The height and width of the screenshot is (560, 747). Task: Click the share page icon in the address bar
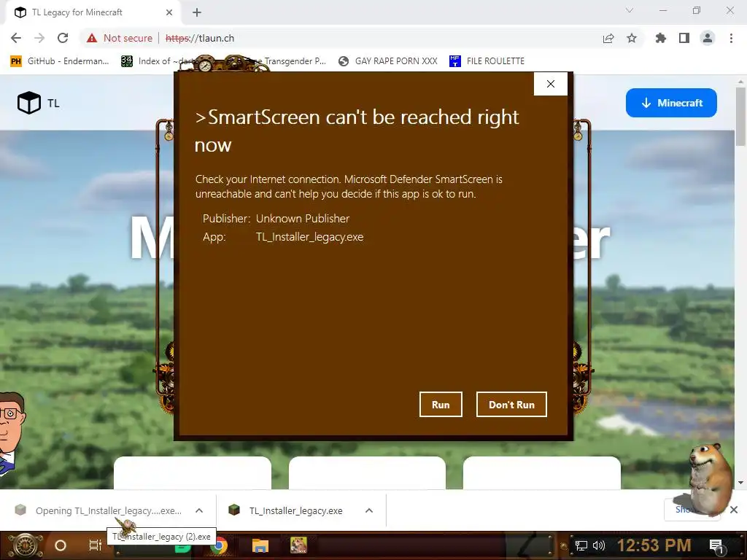[x=608, y=38]
